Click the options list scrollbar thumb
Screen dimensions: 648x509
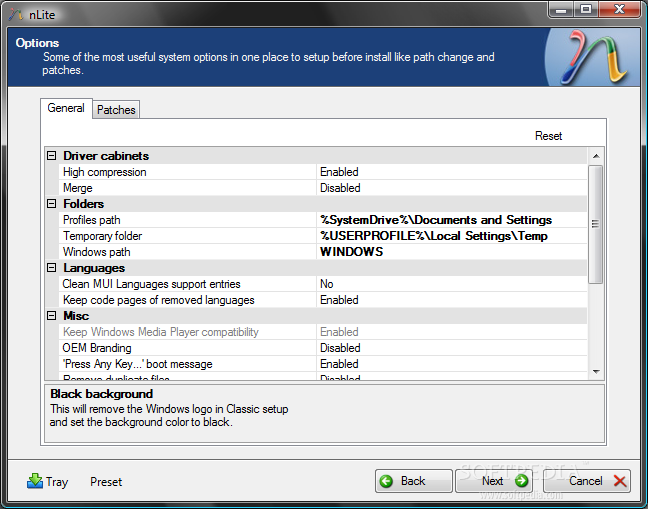(596, 224)
